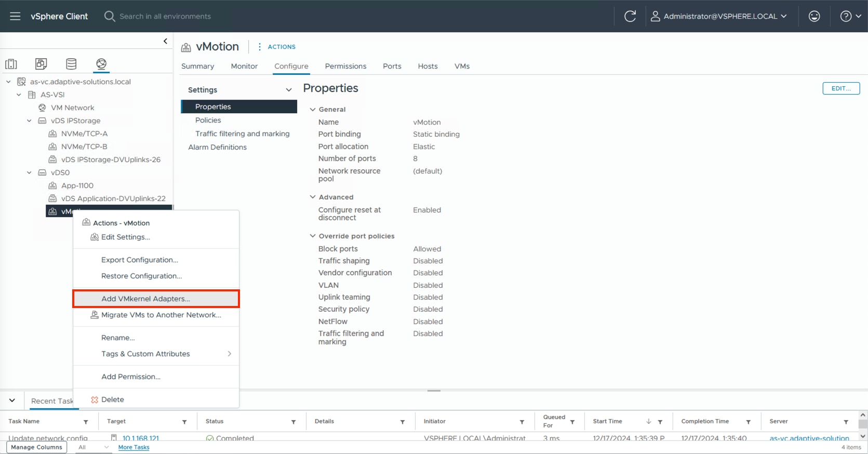Filter the Target column
The image size is (868, 454).
coord(184,422)
